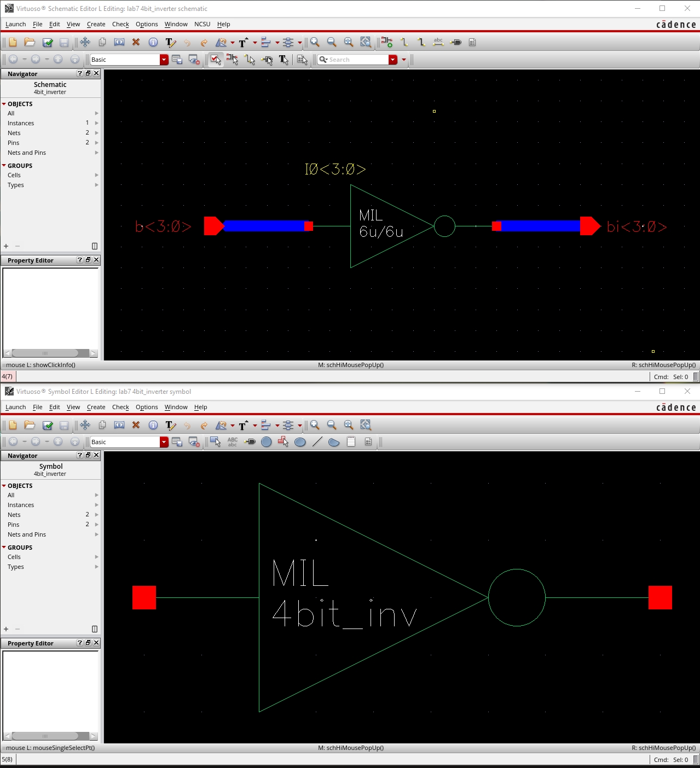700x768 pixels.
Task: Expand Instances row arrow in Schematic Navigator
Action: point(97,123)
